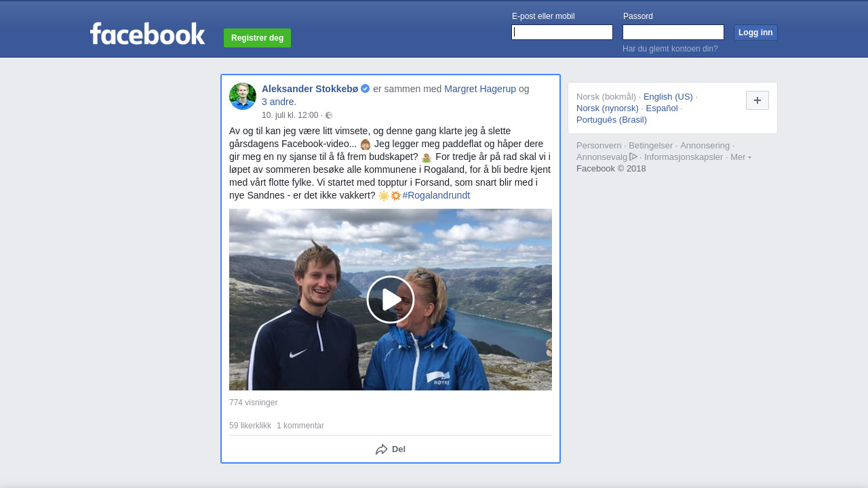
Task: Click the Logg inn button
Action: [x=755, y=33]
